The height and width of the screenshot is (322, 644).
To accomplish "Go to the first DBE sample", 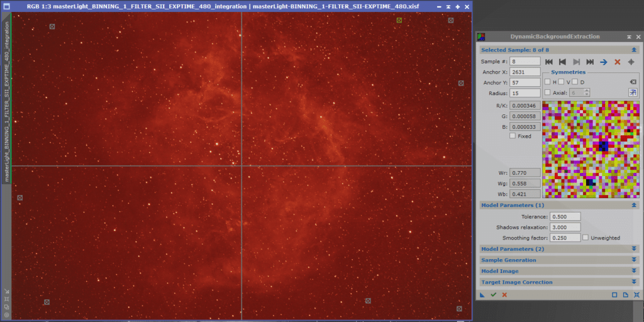I will pos(548,62).
